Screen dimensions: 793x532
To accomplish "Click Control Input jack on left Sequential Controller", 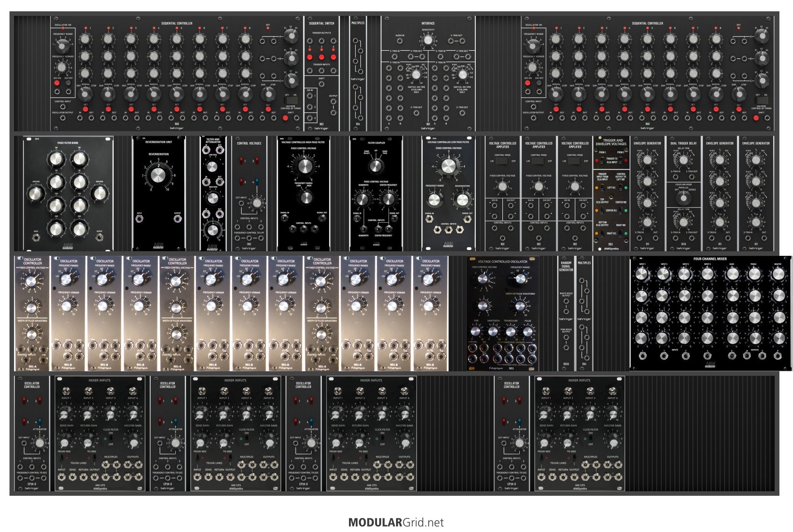I will pos(63,107).
